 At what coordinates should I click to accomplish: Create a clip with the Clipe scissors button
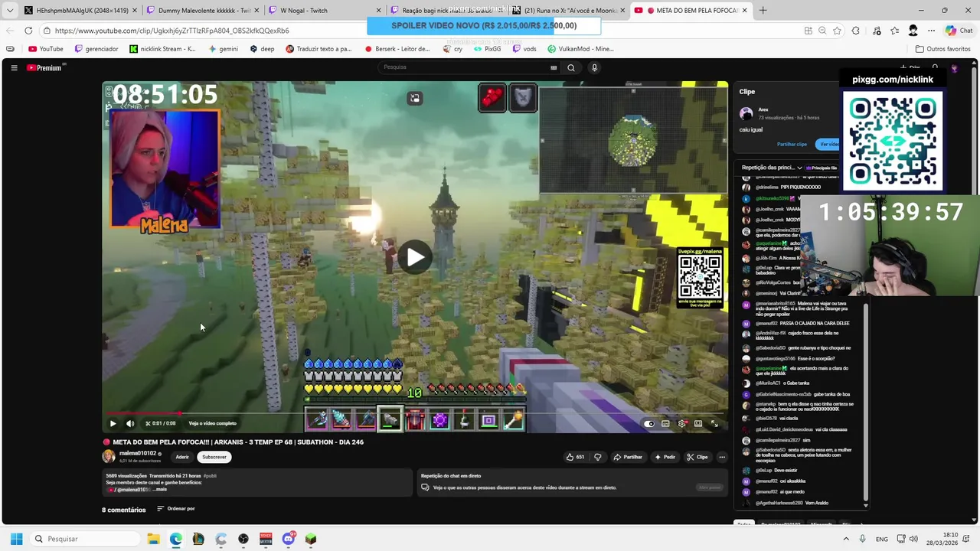point(697,457)
